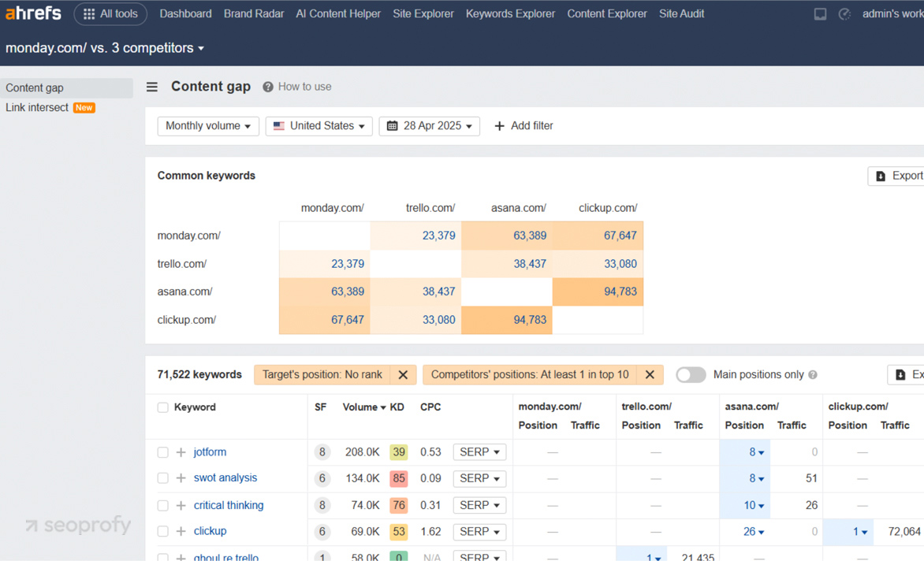Check the swot analysis row checkbox
The image size is (924, 561).
pos(162,478)
